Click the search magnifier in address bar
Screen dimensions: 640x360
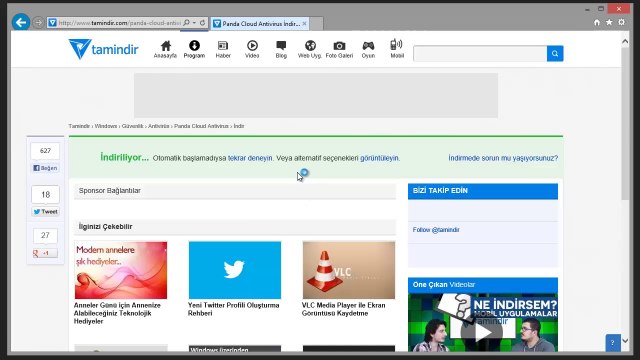pyautogui.click(x=187, y=23)
